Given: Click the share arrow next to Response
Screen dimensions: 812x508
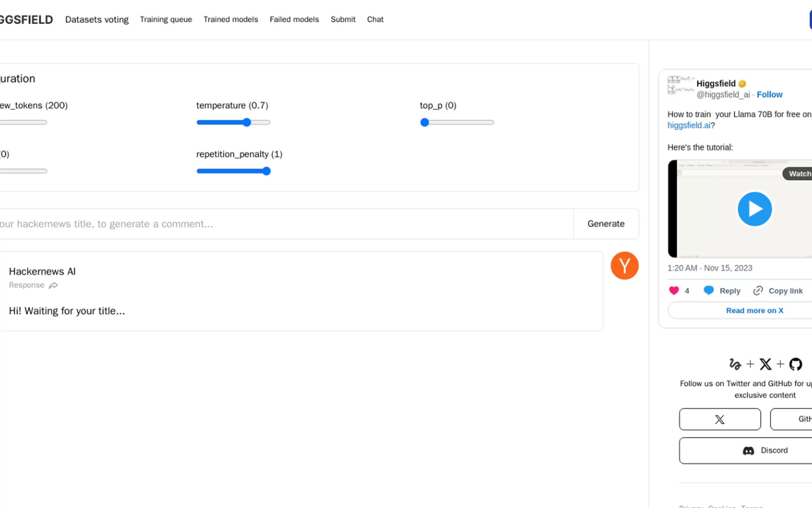Looking at the screenshot, I should click(53, 285).
